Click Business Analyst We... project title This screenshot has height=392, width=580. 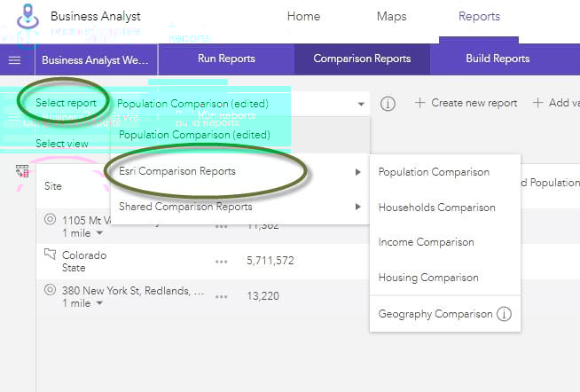point(95,60)
